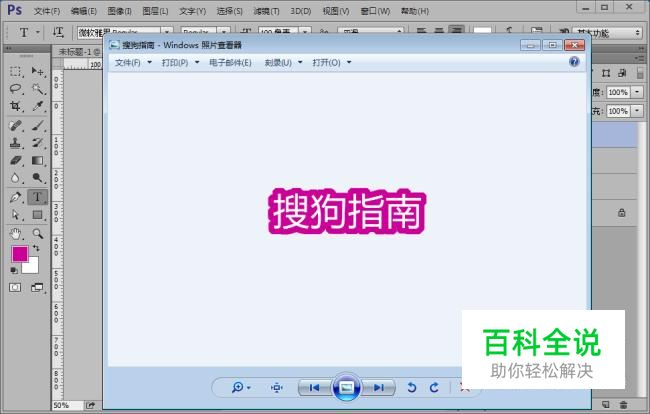This screenshot has width=650, height=414.
Task: Select the Rectangle shape tool
Action: pyautogui.click(x=38, y=215)
